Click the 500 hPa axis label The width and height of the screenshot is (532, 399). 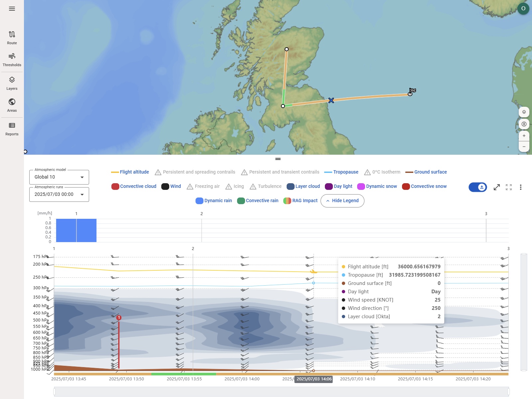tap(41, 320)
